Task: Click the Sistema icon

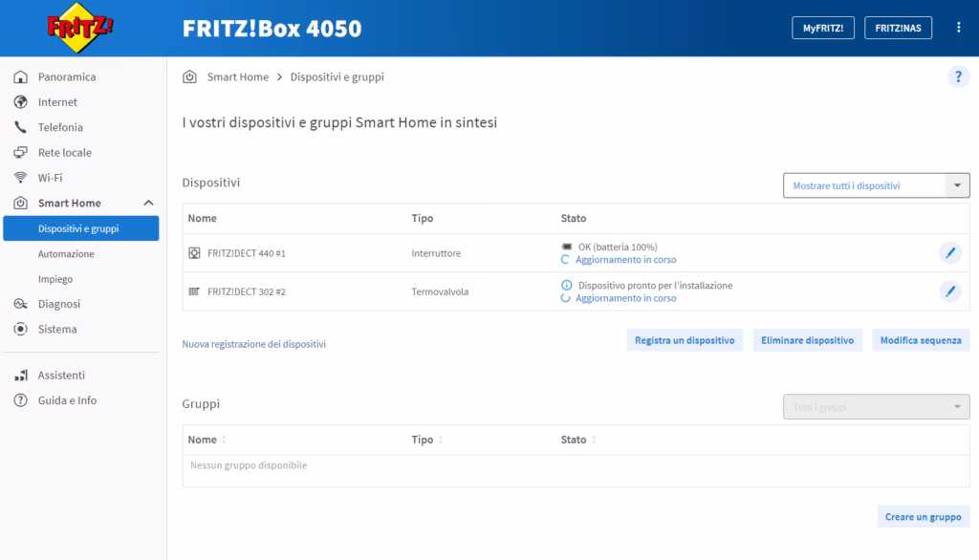Action: [21, 329]
